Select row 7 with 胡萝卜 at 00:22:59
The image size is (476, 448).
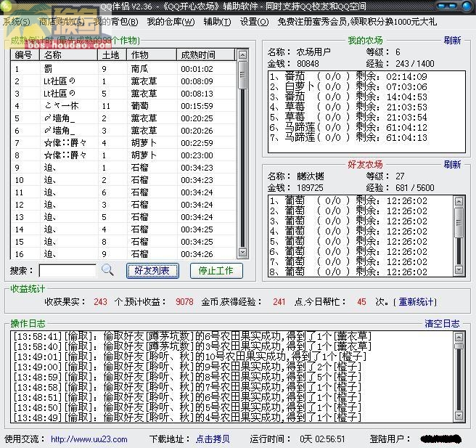tap(123, 143)
